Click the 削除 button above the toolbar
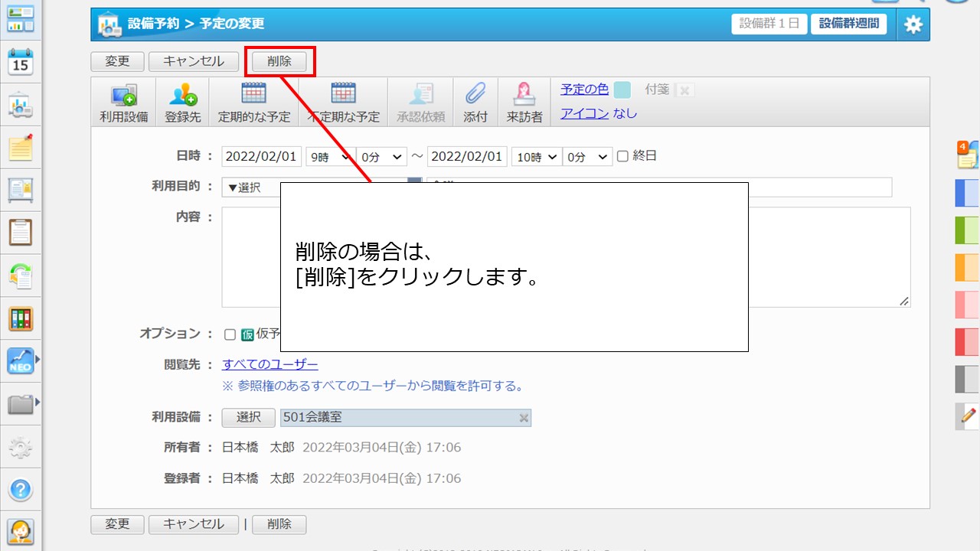 tap(279, 62)
